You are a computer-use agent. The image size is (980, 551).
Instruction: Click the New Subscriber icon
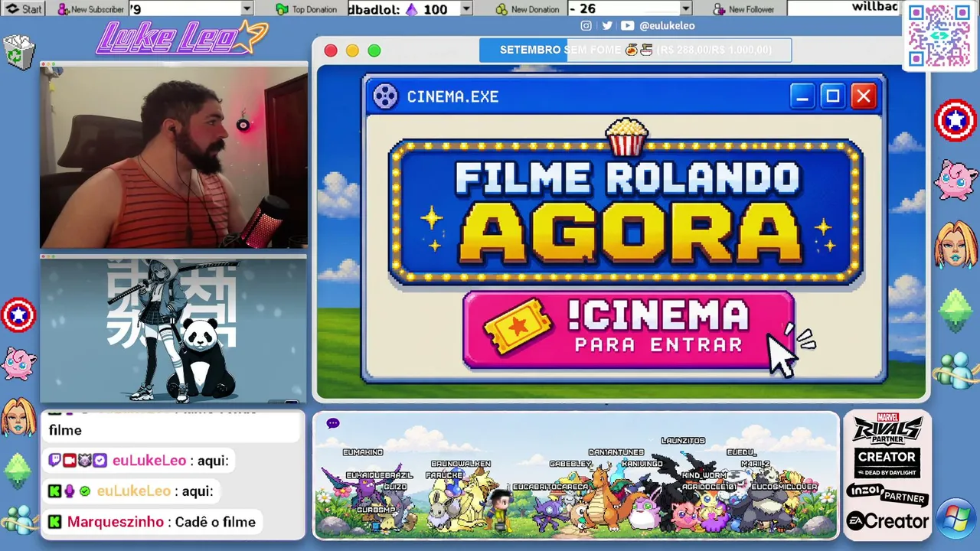63,9
